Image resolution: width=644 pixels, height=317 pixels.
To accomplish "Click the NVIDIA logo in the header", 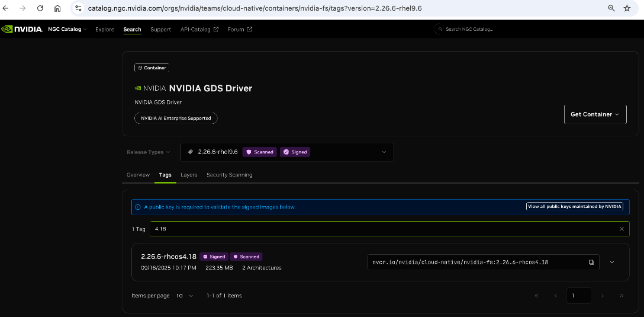I will 22,29.
